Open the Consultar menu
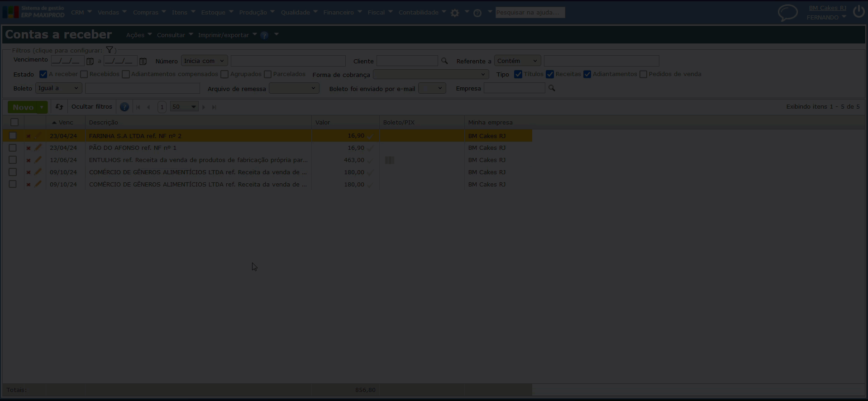The width and height of the screenshot is (868, 401). (x=175, y=35)
